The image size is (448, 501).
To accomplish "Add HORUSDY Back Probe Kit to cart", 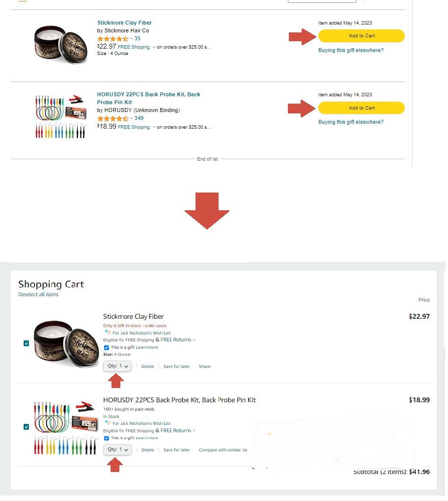I will tap(362, 108).
